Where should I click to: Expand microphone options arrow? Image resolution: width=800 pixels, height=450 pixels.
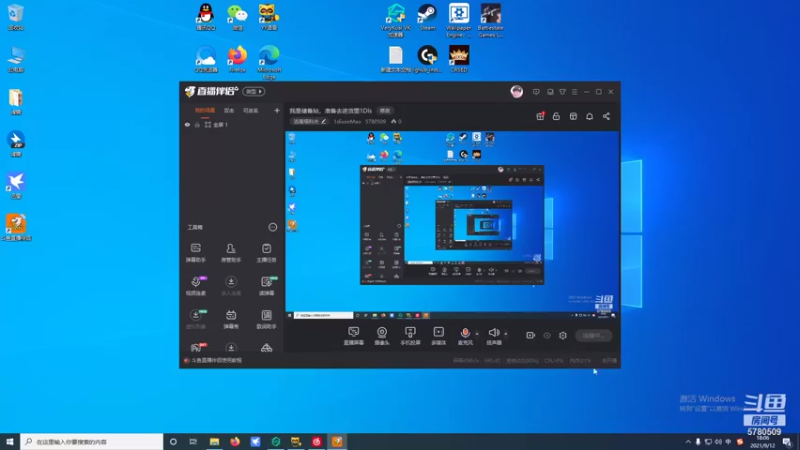477,334
